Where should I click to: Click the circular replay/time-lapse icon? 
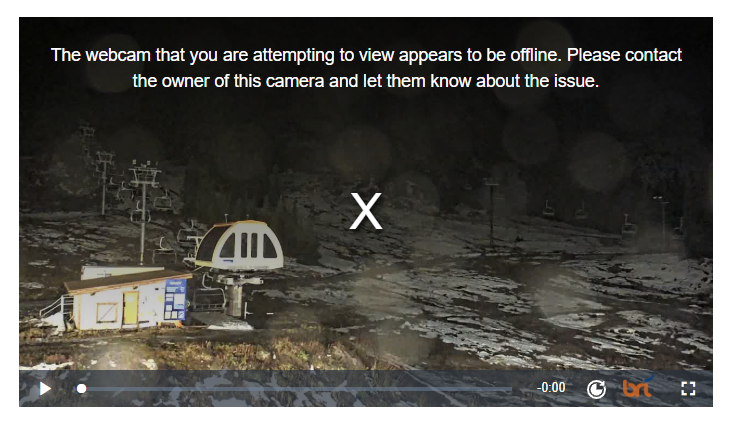pos(596,389)
